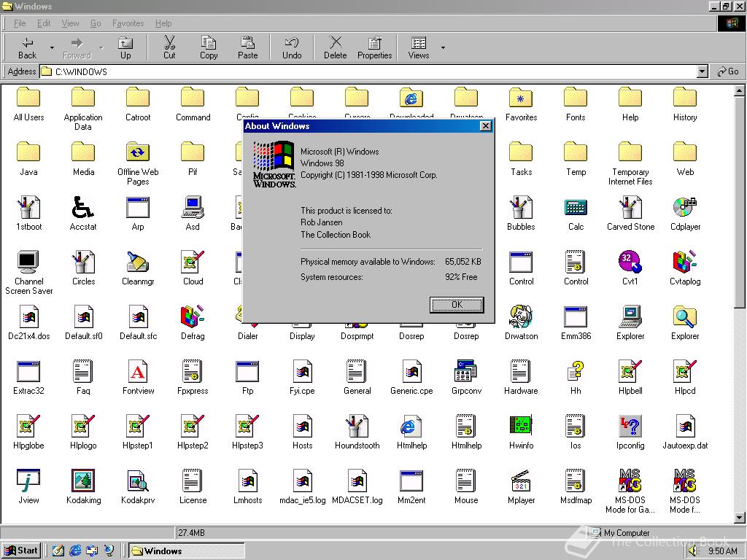Click the Views toolbar button
747x560 pixels.
pos(418,47)
